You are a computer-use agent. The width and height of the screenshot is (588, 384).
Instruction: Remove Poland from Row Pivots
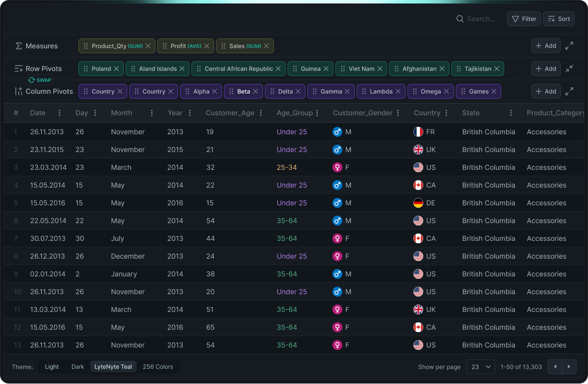pos(116,69)
